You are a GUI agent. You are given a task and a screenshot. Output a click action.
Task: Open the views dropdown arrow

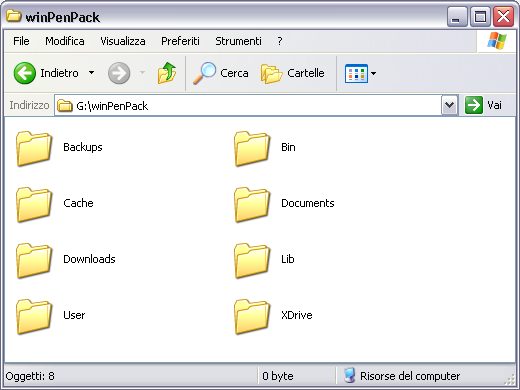373,73
